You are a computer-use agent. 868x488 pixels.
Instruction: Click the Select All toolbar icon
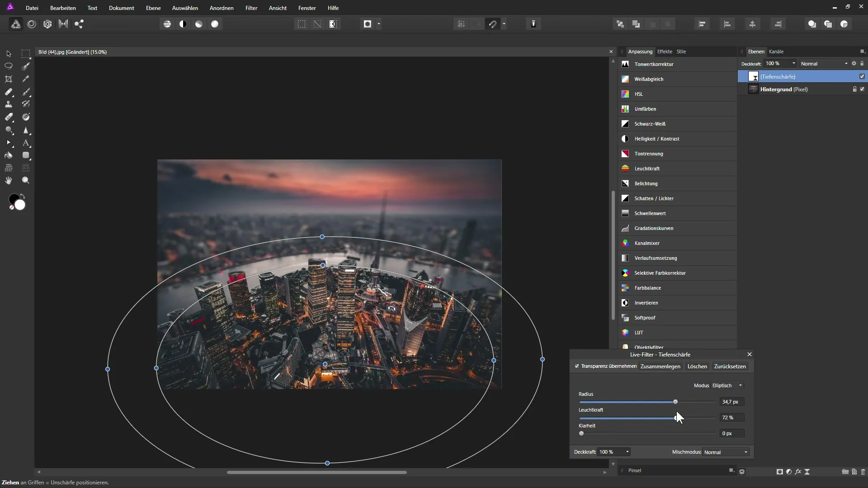(x=302, y=24)
